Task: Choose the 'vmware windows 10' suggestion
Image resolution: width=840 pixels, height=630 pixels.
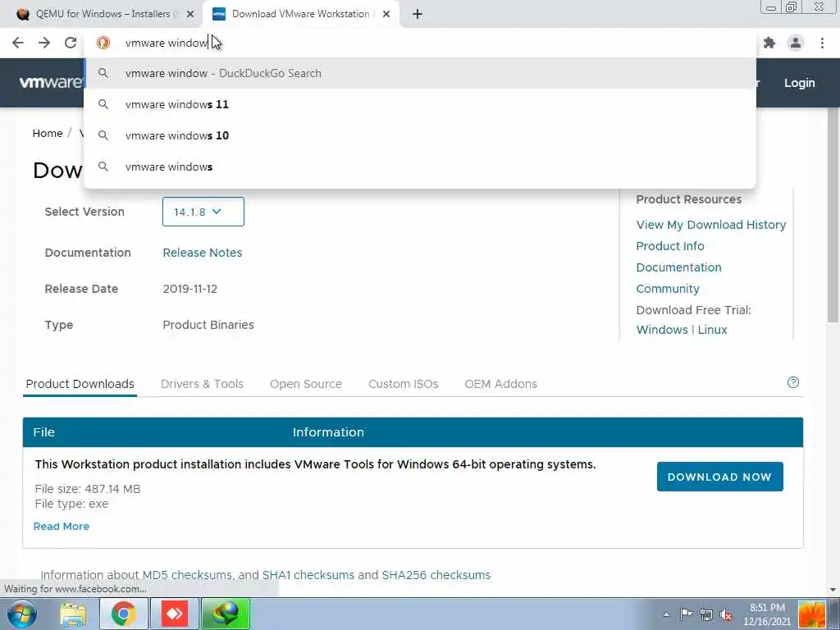Action: click(x=420, y=135)
